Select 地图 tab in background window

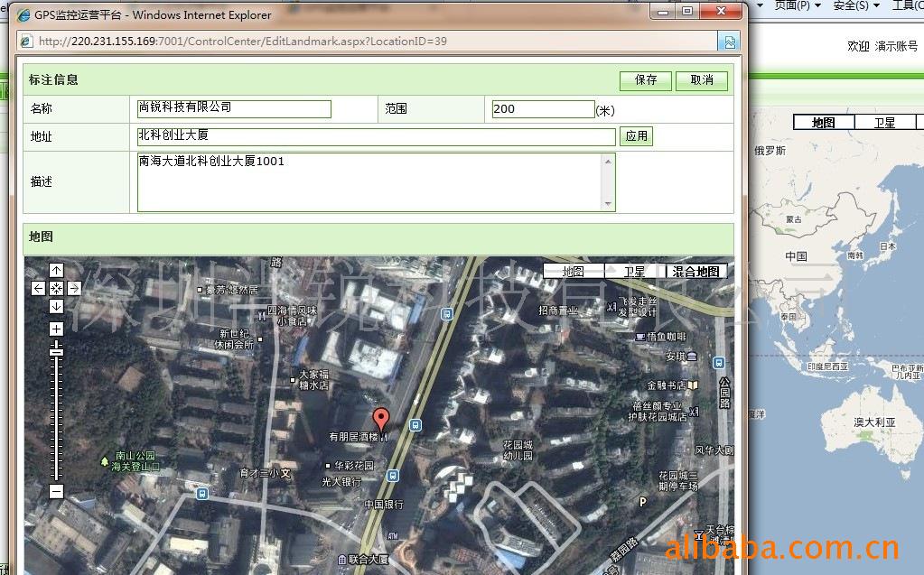[x=824, y=123]
